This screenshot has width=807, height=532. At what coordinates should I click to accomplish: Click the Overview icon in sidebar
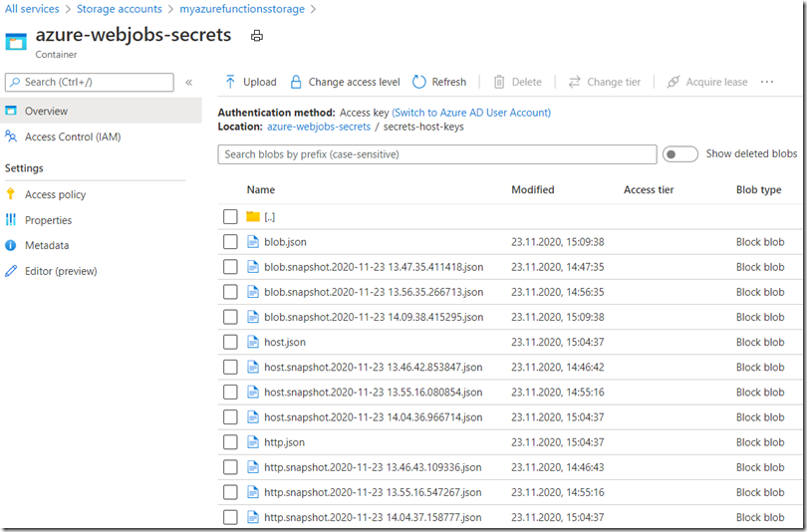(x=11, y=111)
